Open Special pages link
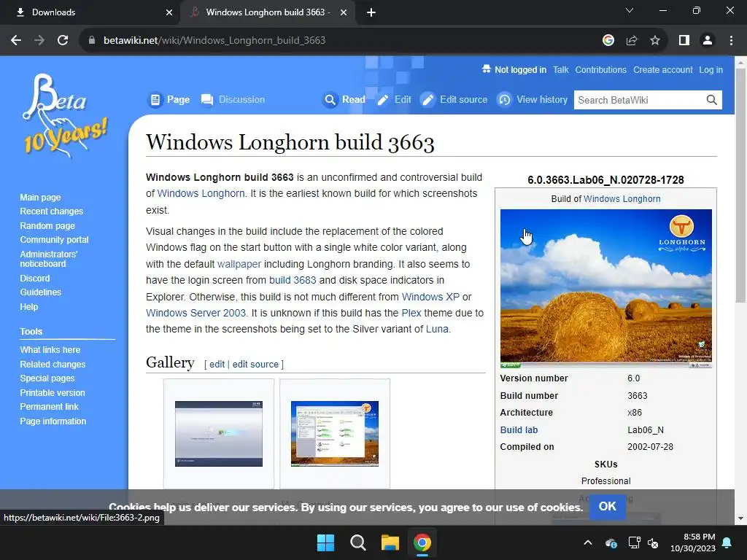 [47, 378]
